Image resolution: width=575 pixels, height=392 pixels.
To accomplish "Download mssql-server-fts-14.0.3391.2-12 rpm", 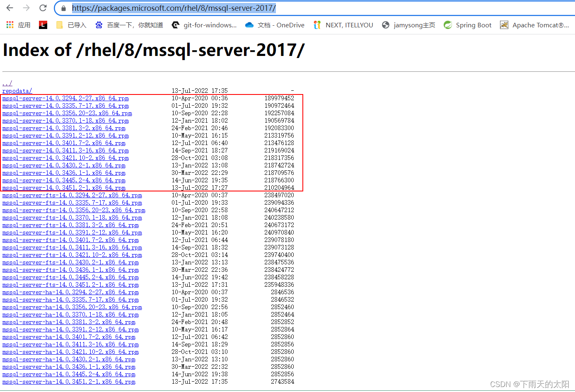I will 72,232.
